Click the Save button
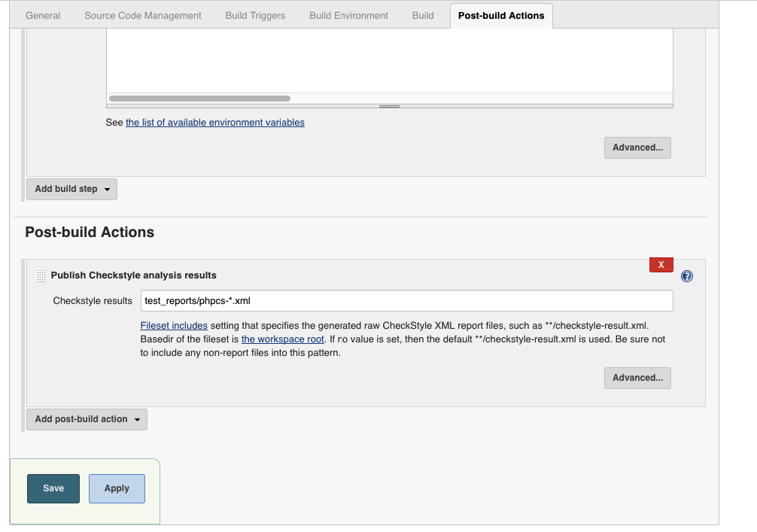This screenshot has height=532, width=757. click(x=53, y=488)
